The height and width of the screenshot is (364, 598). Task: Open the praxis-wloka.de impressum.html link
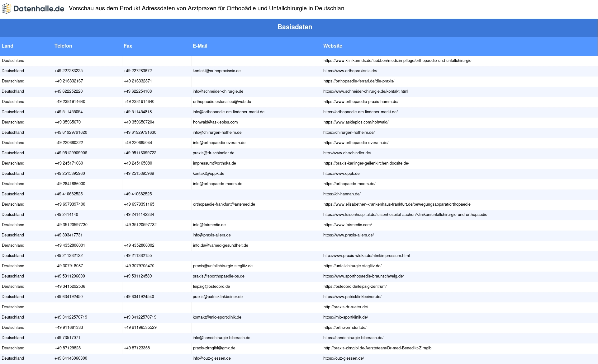point(367,256)
